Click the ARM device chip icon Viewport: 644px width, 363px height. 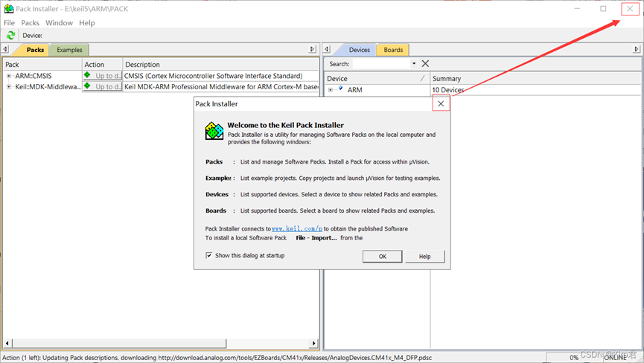[x=341, y=89]
